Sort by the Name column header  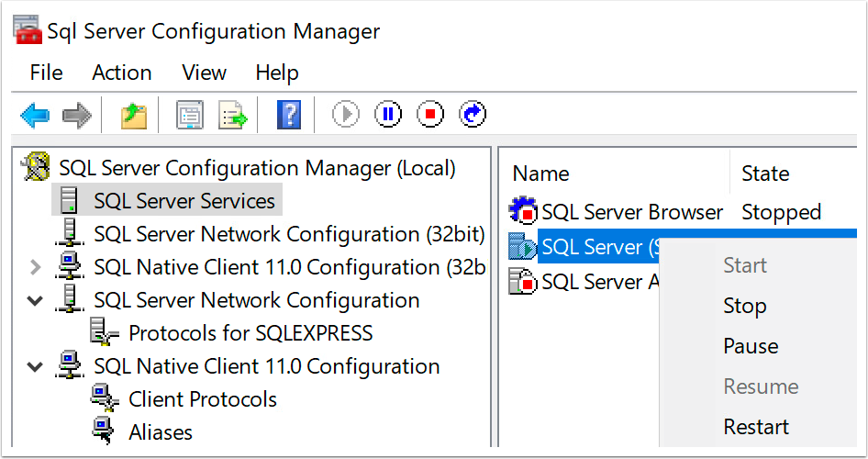coord(541,174)
